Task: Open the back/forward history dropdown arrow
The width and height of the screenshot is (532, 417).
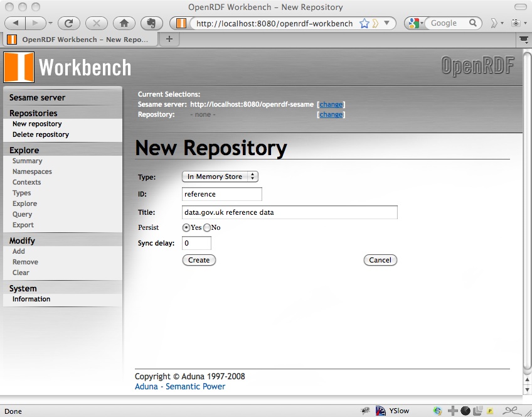Action: 51,23
